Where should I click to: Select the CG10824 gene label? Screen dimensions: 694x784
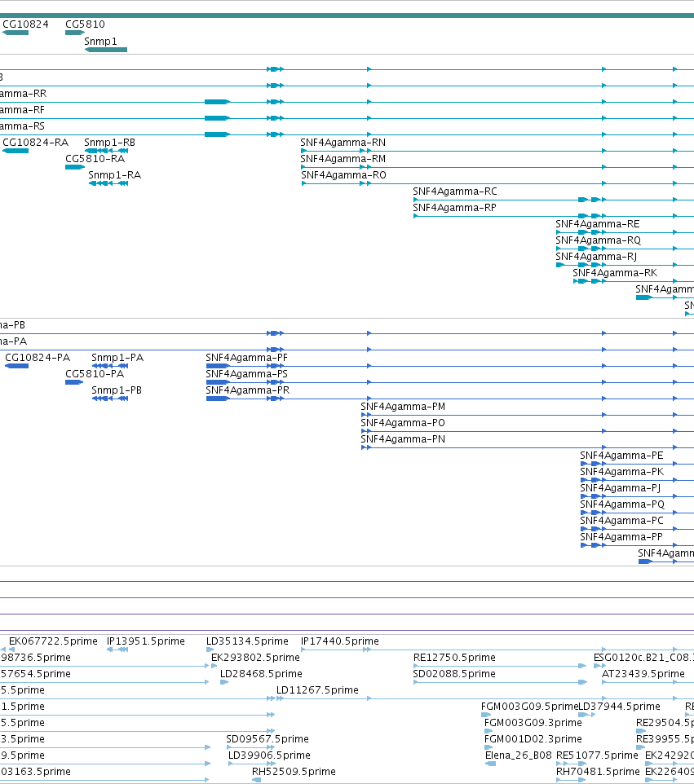pyautogui.click(x=25, y=24)
